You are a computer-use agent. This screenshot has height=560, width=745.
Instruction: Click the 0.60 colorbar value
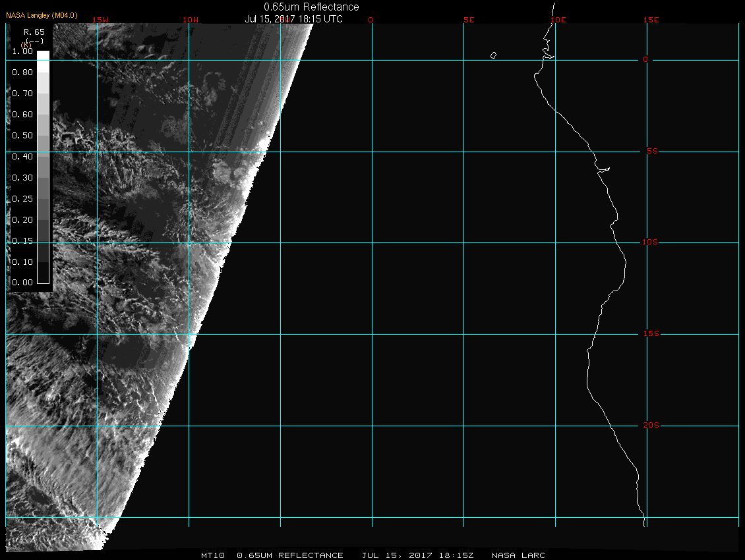pos(22,115)
